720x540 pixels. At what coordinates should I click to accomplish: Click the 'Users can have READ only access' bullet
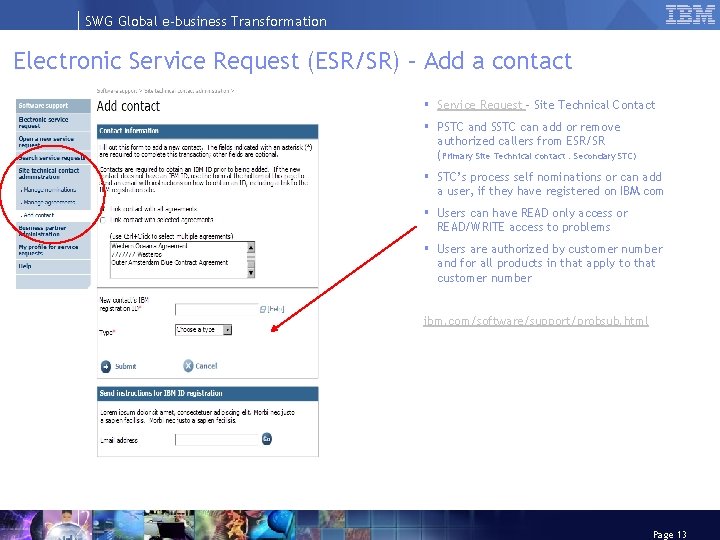click(x=532, y=220)
